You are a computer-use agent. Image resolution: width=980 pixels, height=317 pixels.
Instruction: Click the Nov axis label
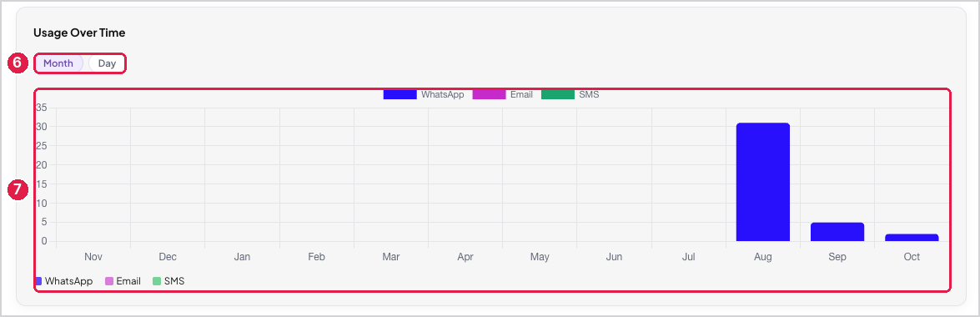pyautogui.click(x=93, y=257)
